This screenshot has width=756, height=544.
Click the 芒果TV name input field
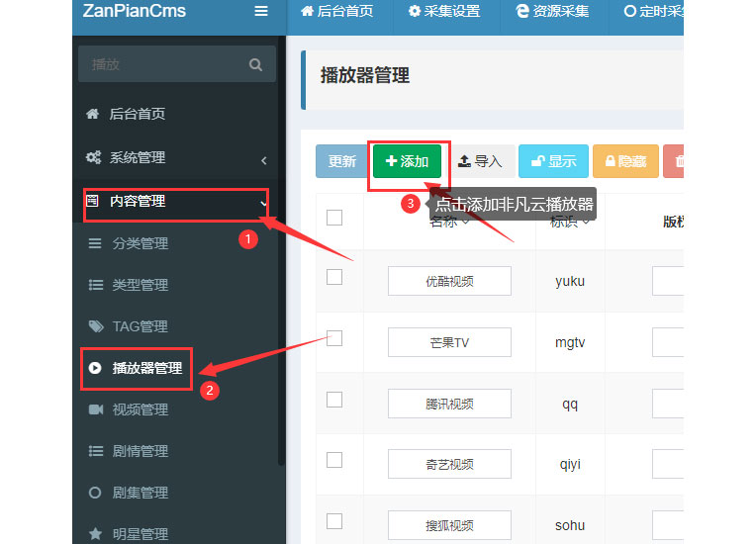449,342
